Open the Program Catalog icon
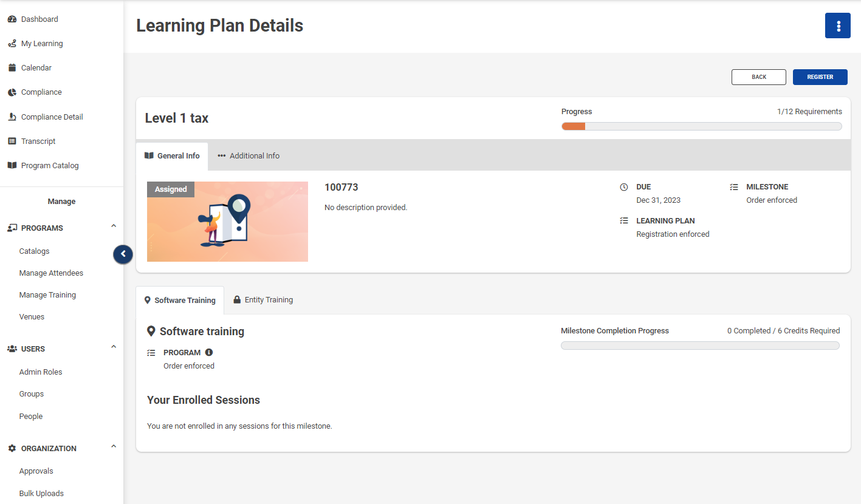 pyautogui.click(x=12, y=165)
